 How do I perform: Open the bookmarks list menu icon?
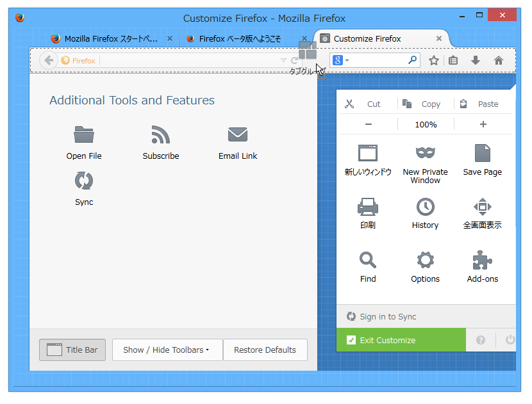point(453,61)
